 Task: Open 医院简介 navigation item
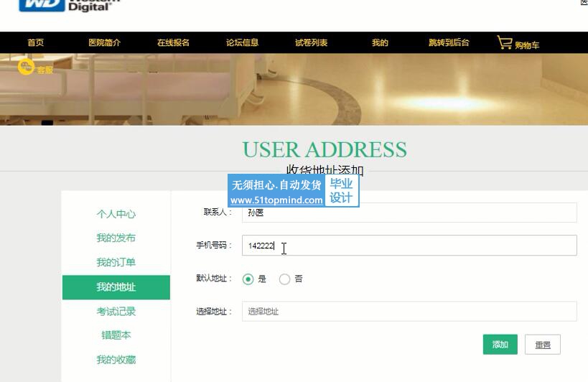[x=105, y=42]
